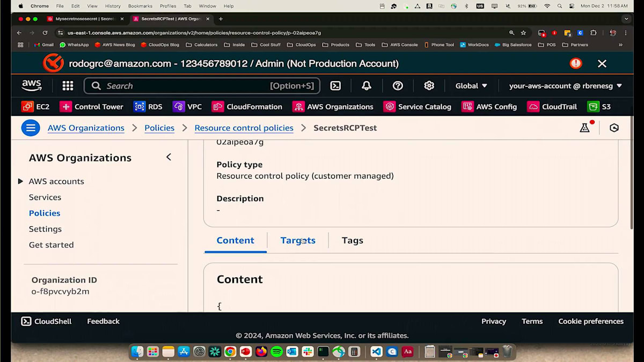
Task: Open the S3 service shortcut
Action: (x=599, y=107)
